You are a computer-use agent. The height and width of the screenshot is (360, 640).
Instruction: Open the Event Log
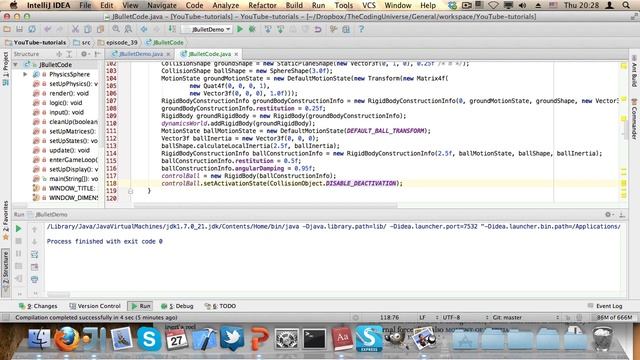[x=605, y=306]
